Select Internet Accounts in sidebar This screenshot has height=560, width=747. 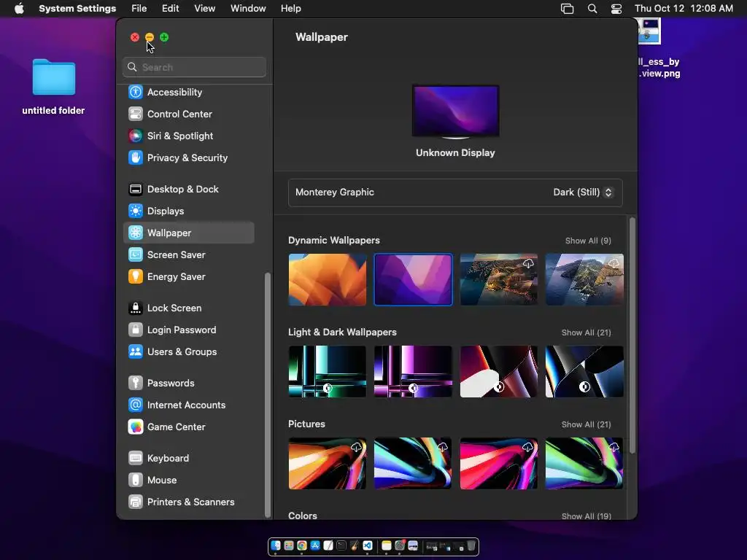(189, 405)
